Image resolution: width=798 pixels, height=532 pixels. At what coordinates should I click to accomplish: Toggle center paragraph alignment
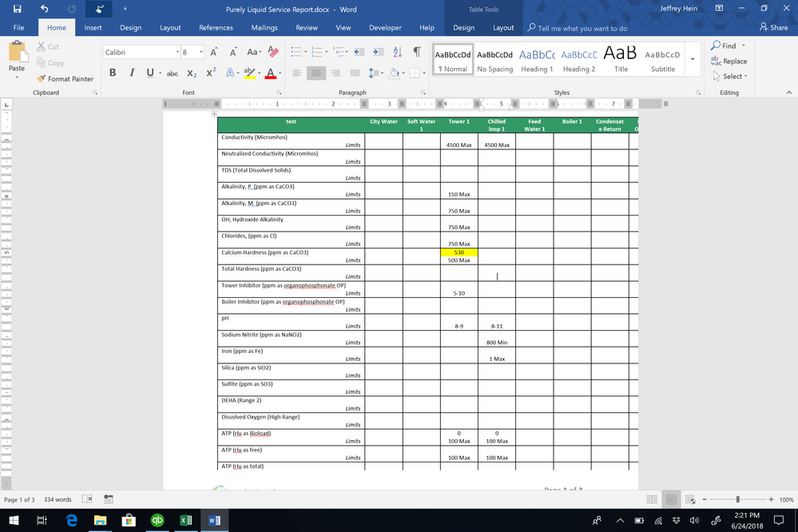316,73
